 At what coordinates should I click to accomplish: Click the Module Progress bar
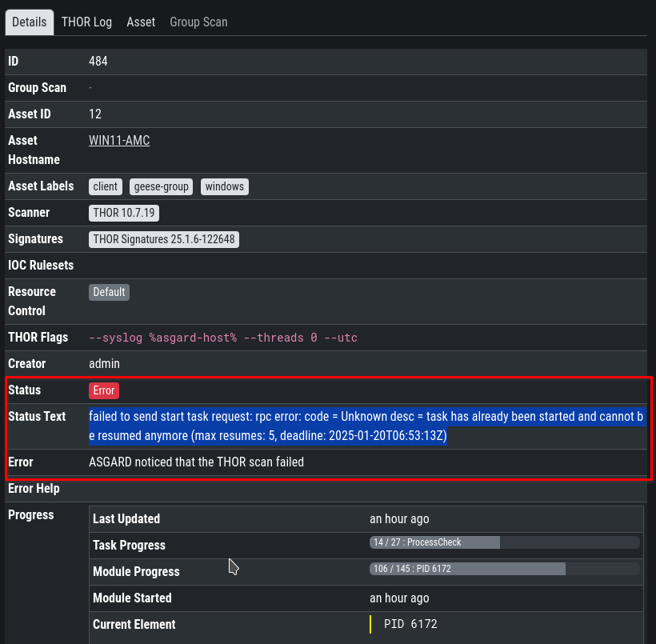(x=504, y=569)
